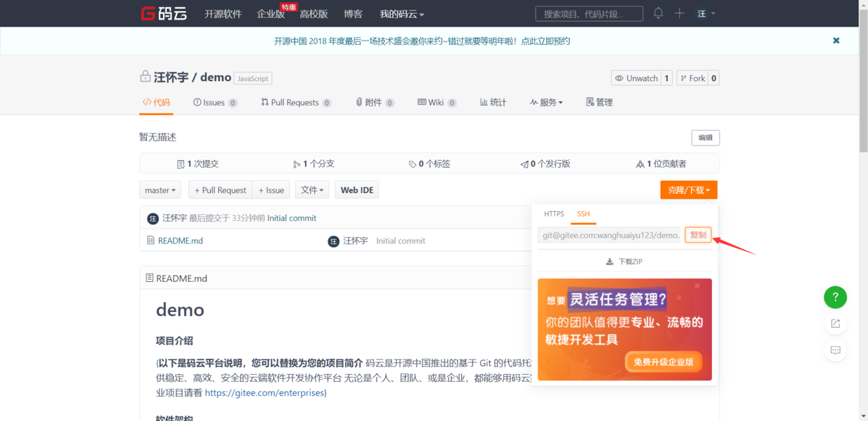The height and width of the screenshot is (421, 868).
Task: Open the 汪 user avatar menu
Action: point(706,13)
